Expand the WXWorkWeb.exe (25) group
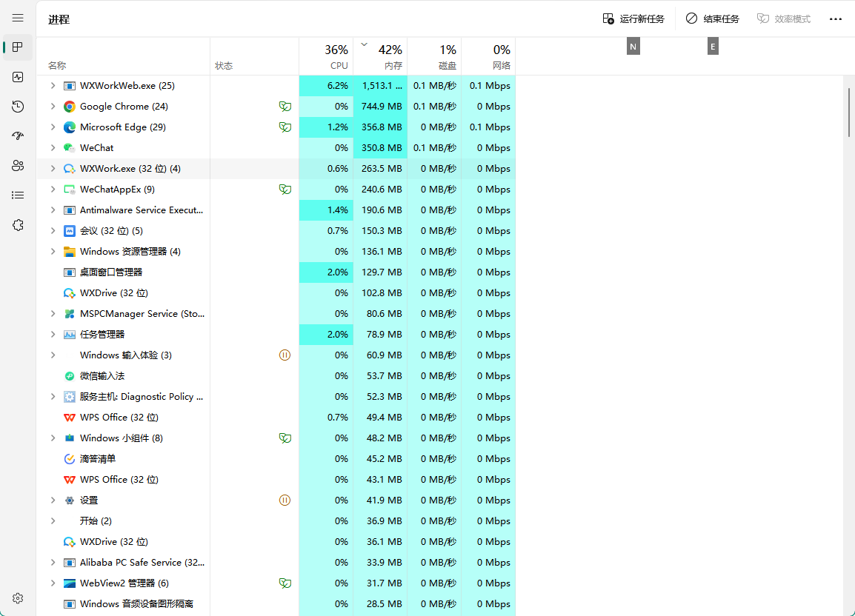This screenshot has width=855, height=616. (x=53, y=86)
